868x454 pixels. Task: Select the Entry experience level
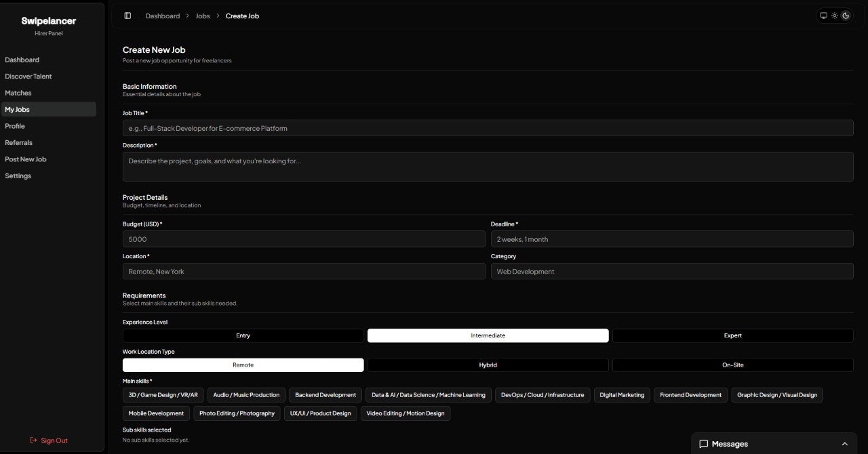tap(243, 335)
